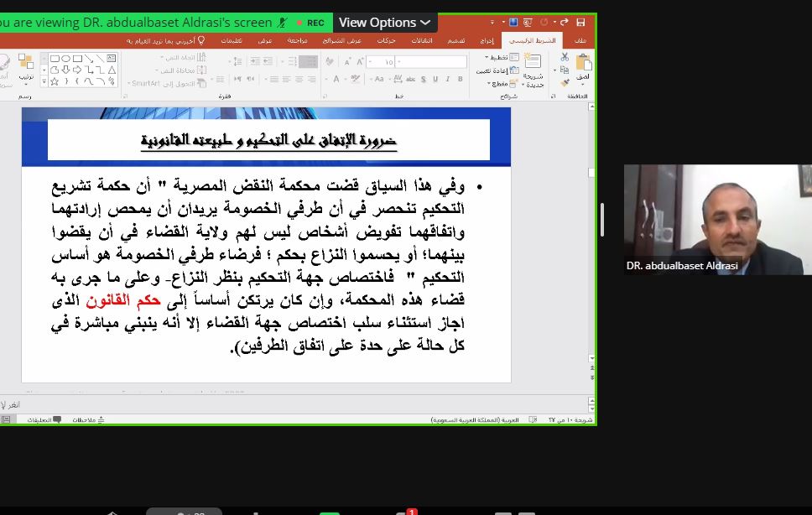Click the Font group dialog launcher
812x515 pixels.
pyautogui.click(x=325, y=96)
